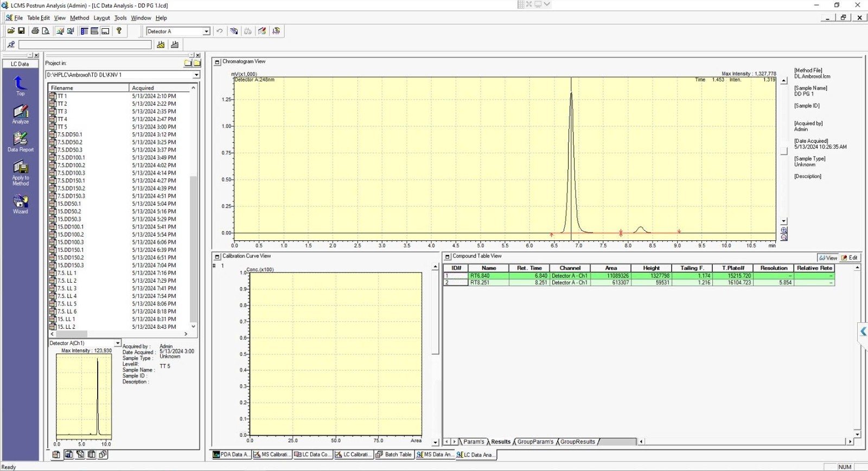Click the Ret. Time column header
The height and width of the screenshot is (471, 868).
click(x=529, y=268)
